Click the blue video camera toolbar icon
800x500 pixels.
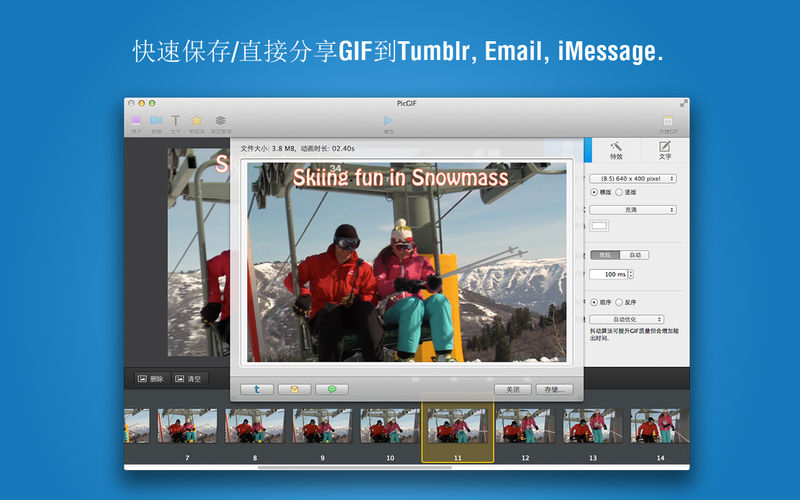(156, 120)
